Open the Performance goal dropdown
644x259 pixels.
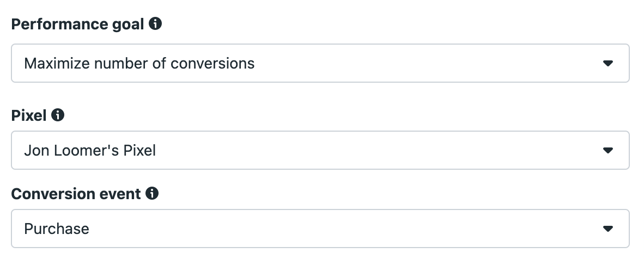320,63
